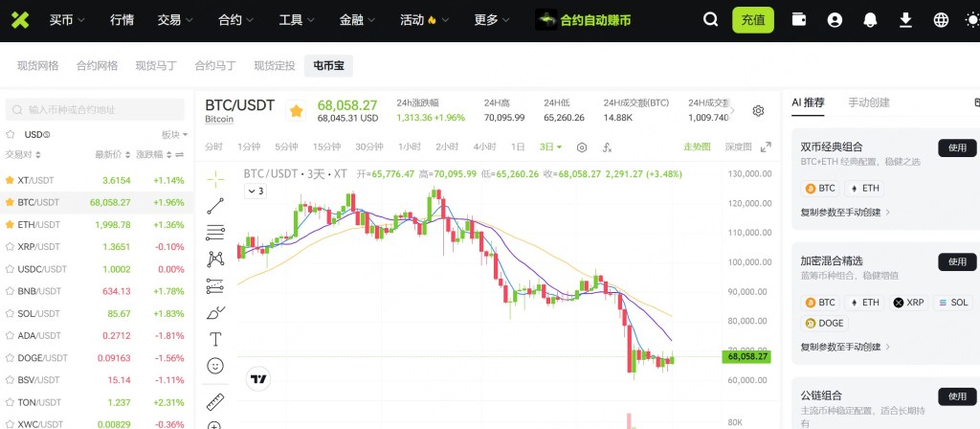The image size is (980, 429).
Task: Toggle favorite star for XT/USDT
Action: click(10, 180)
